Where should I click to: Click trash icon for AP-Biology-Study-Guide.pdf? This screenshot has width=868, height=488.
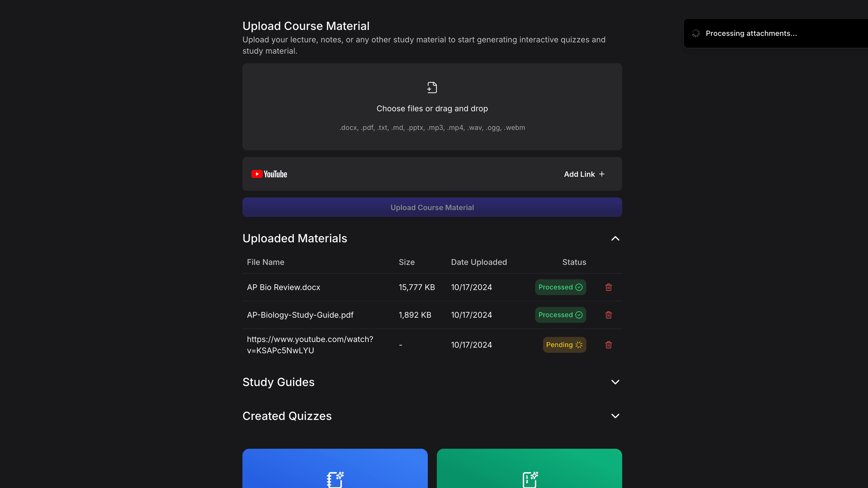point(609,315)
